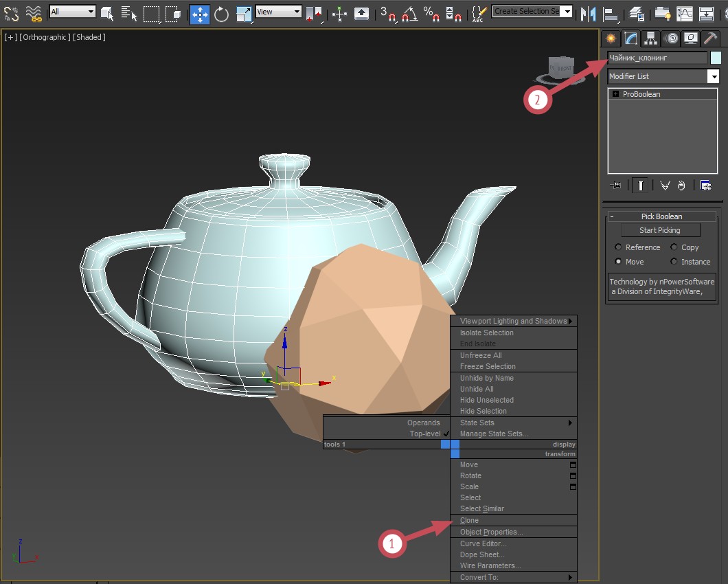Open the Utilities panel hammer icon
The height and width of the screenshot is (584, 728).
click(x=710, y=38)
